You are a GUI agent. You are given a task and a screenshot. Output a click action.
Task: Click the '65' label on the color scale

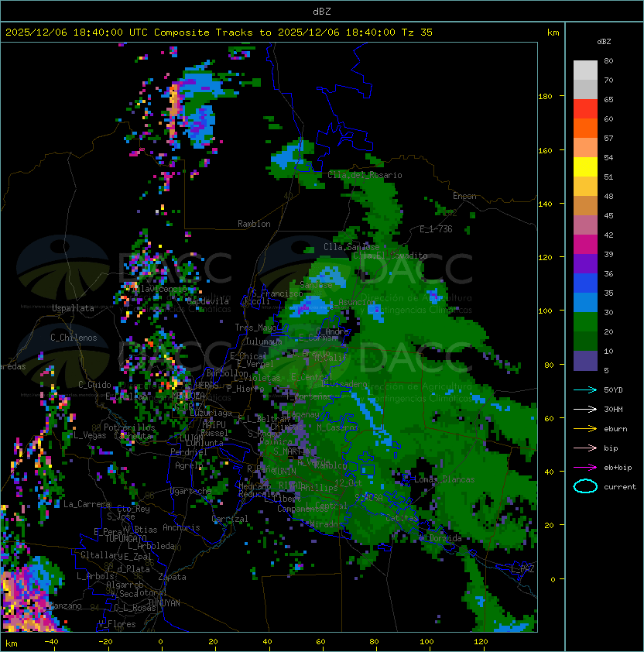[608, 99]
